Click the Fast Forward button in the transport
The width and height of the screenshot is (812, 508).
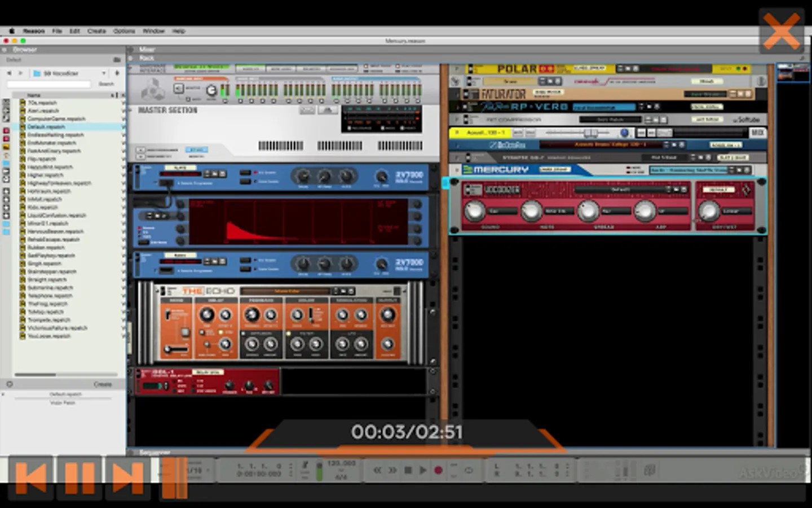(392, 470)
